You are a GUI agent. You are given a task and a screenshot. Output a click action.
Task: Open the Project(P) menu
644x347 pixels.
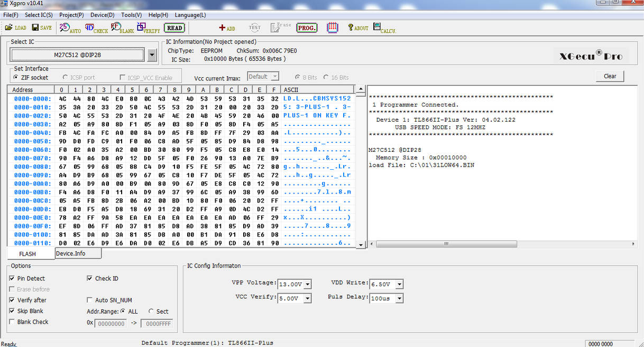point(71,15)
